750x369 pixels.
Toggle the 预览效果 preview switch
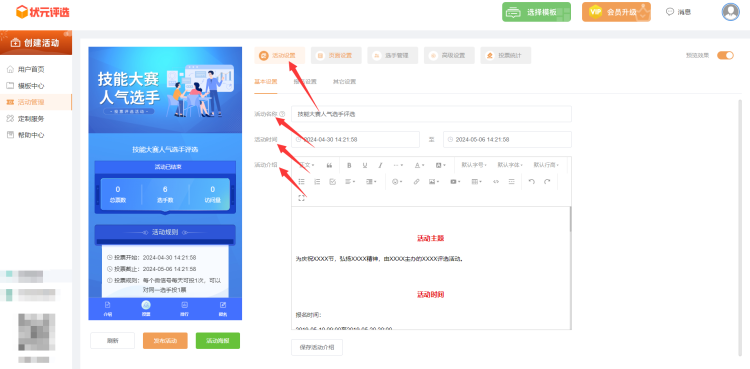pyautogui.click(x=725, y=56)
